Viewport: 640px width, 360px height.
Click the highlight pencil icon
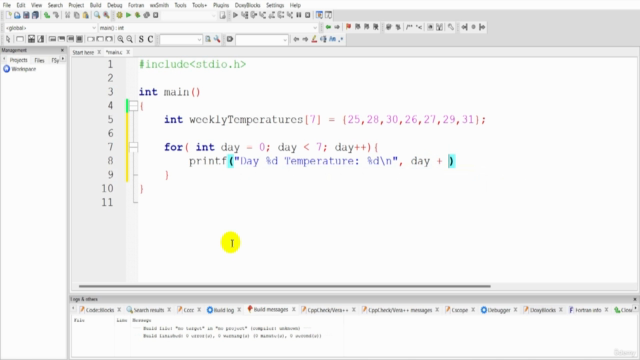pos(314,39)
